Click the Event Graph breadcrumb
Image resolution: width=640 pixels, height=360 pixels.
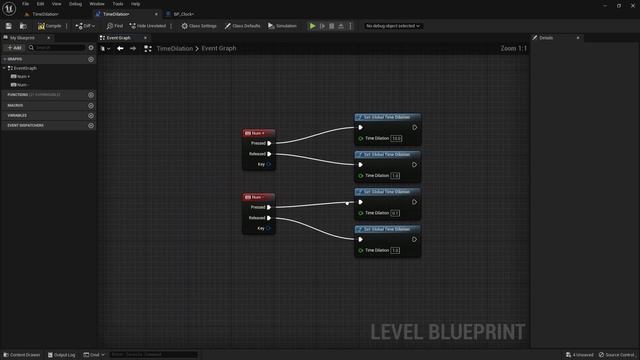point(219,49)
